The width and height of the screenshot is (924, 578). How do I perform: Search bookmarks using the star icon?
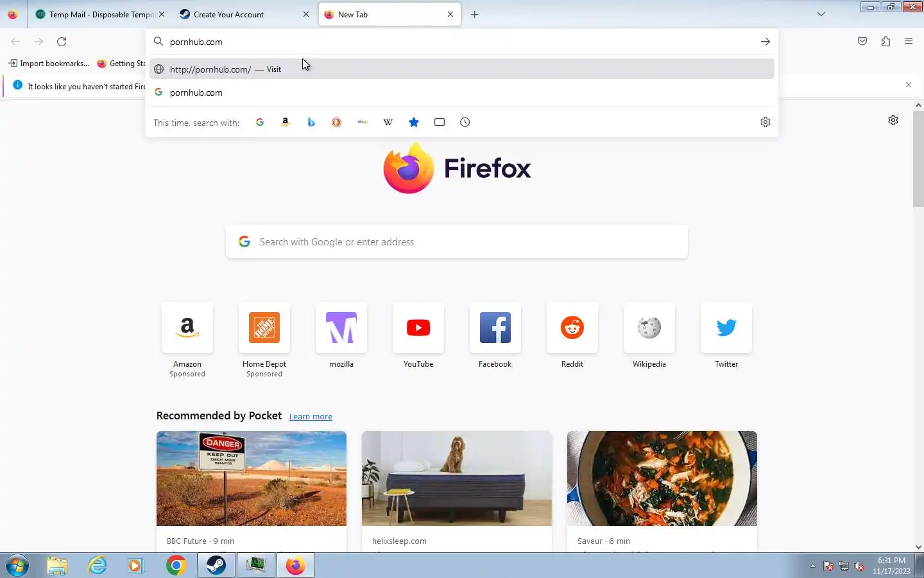(x=414, y=122)
